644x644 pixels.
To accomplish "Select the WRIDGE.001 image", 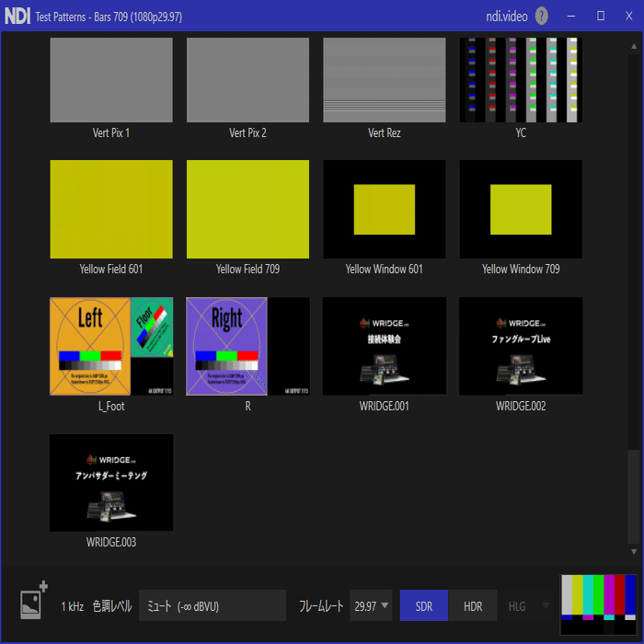I will [x=384, y=346].
